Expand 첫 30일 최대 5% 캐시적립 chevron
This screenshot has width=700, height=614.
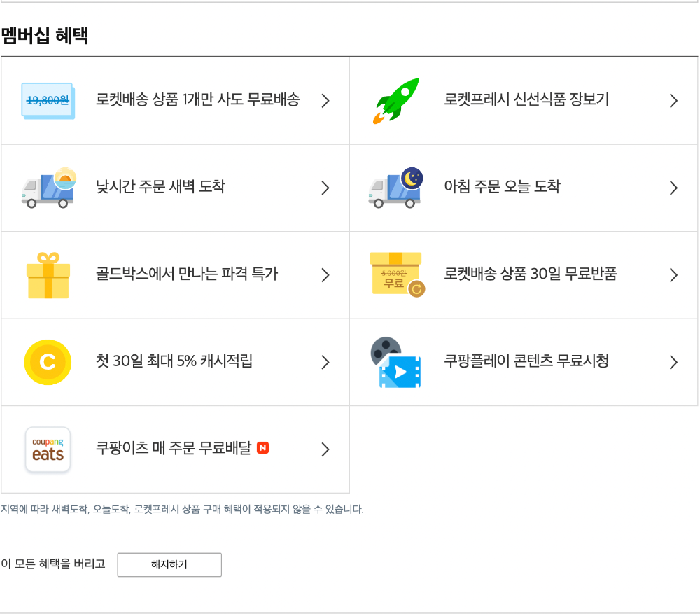tap(325, 362)
